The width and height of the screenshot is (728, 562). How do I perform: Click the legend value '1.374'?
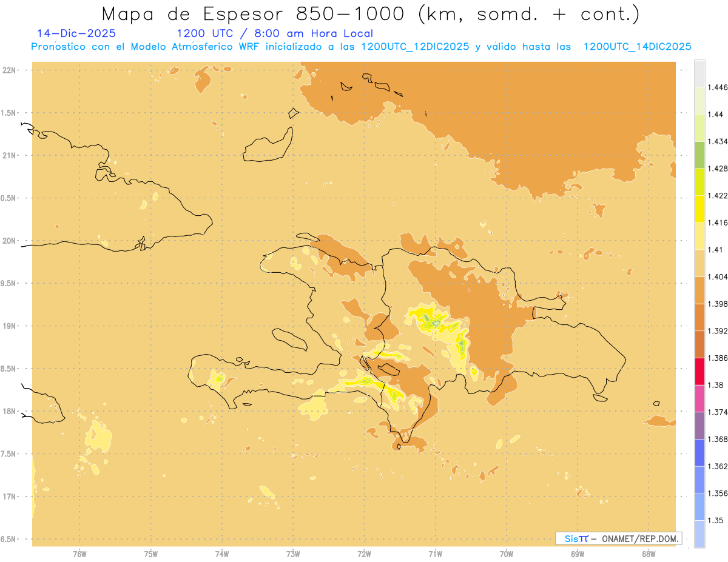pyautogui.click(x=716, y=412)
